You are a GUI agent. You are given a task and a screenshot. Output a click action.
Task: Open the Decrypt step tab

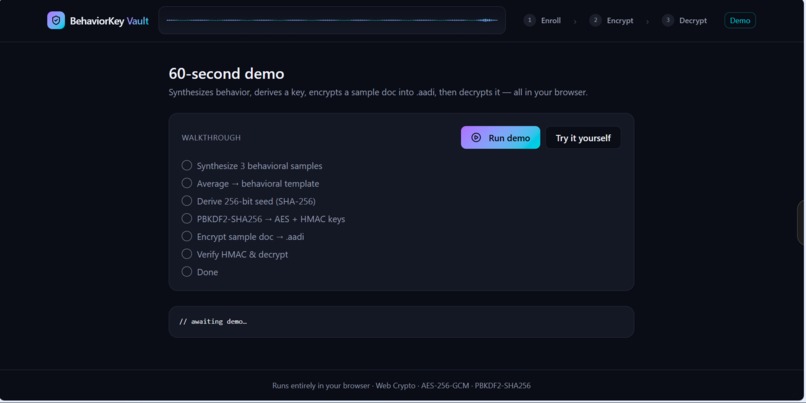click(x=685, y=21)
